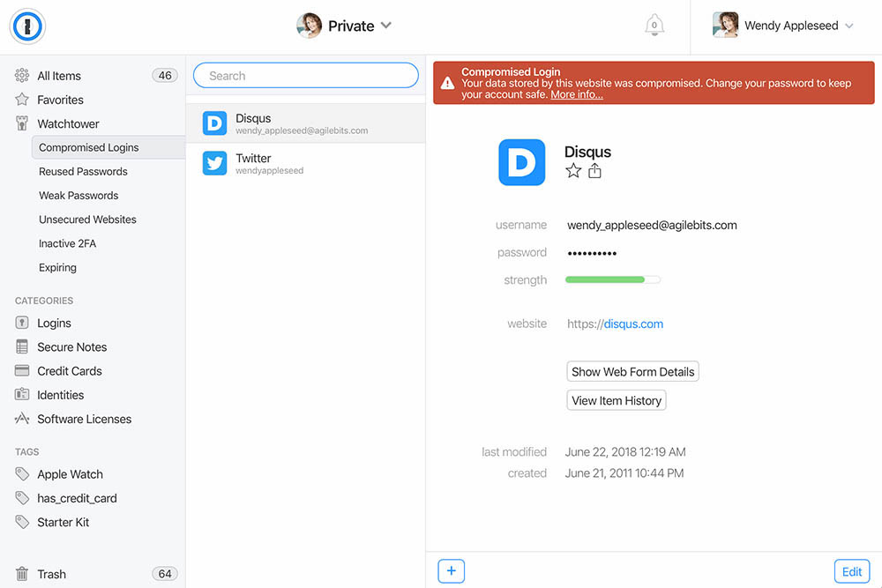Open the Private vault dropdown chevron
The image size is (882, 588).
386,26
